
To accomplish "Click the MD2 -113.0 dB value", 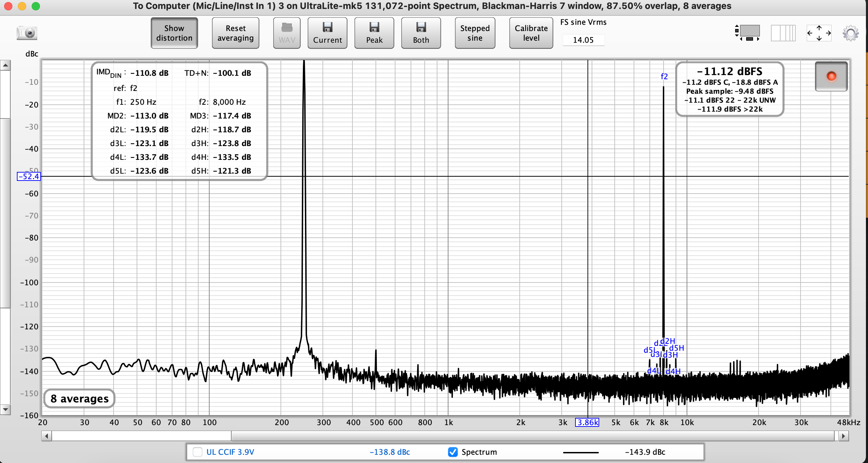I will point(149,116).
